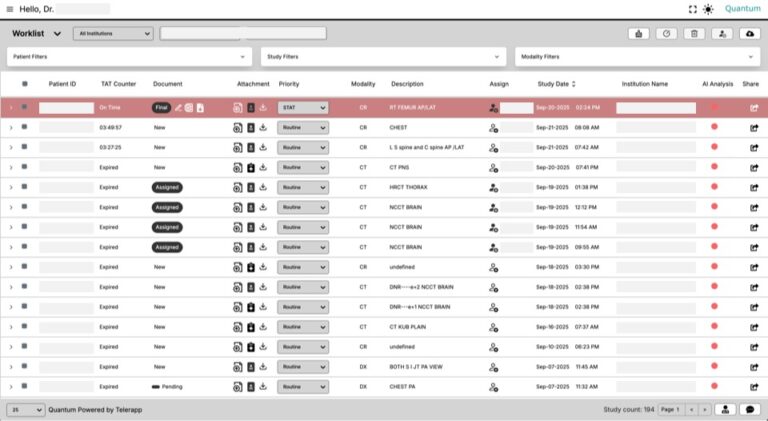Click share icon in CT KUB PLAIN row
This screenshot has height=421, width=768.
coord(754,327)
